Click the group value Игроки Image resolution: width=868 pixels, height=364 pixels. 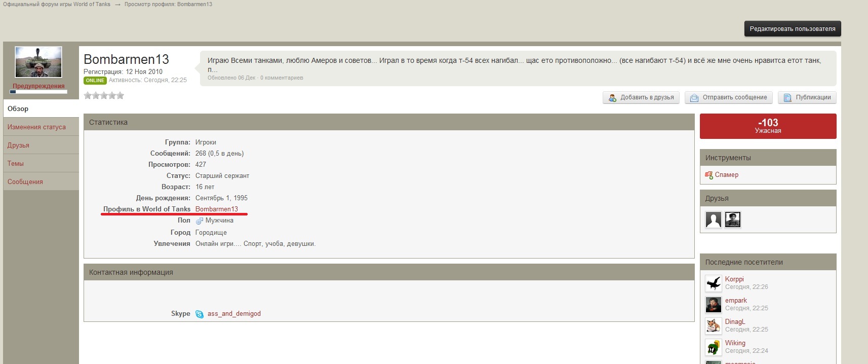click(x=206, y=142)
